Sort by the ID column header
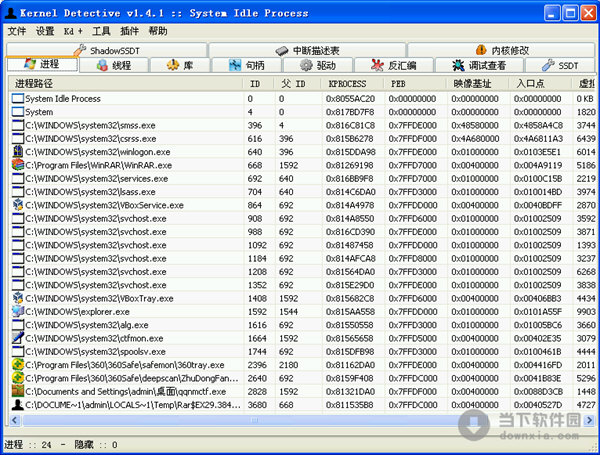 point(259,83)
